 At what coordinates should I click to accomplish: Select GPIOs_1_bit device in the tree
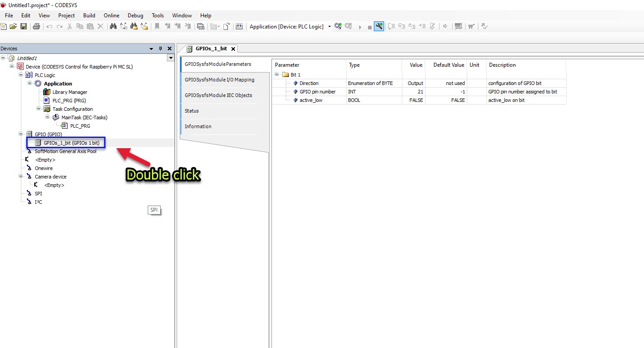(71, 143)
